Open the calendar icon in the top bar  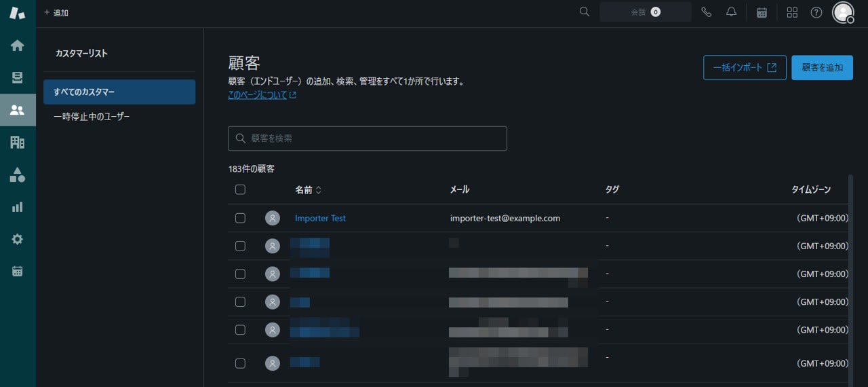click(x=762, y=12)
